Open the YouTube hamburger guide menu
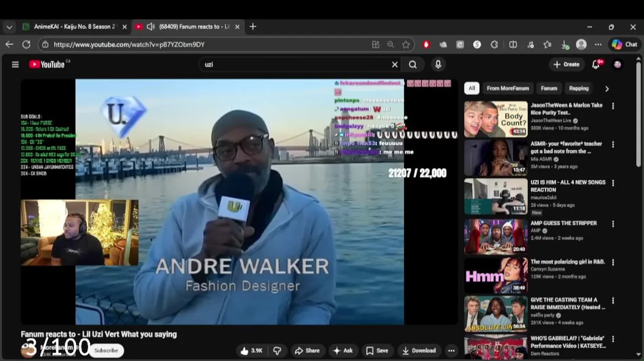This screenshot has height=361, width=644. [x=15, y=64]
